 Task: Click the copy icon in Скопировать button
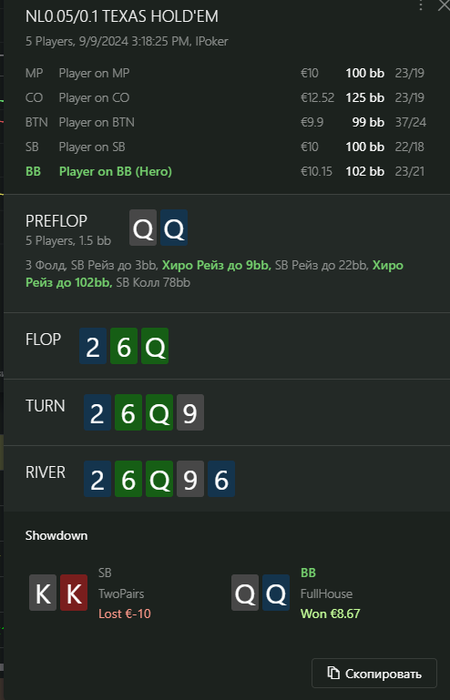point(333,673)
